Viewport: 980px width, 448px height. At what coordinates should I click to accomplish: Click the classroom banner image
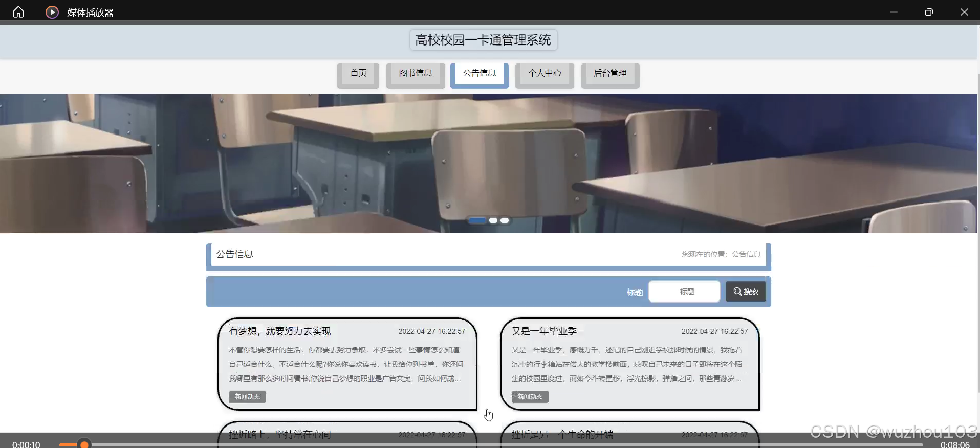[x=489, y=164]
